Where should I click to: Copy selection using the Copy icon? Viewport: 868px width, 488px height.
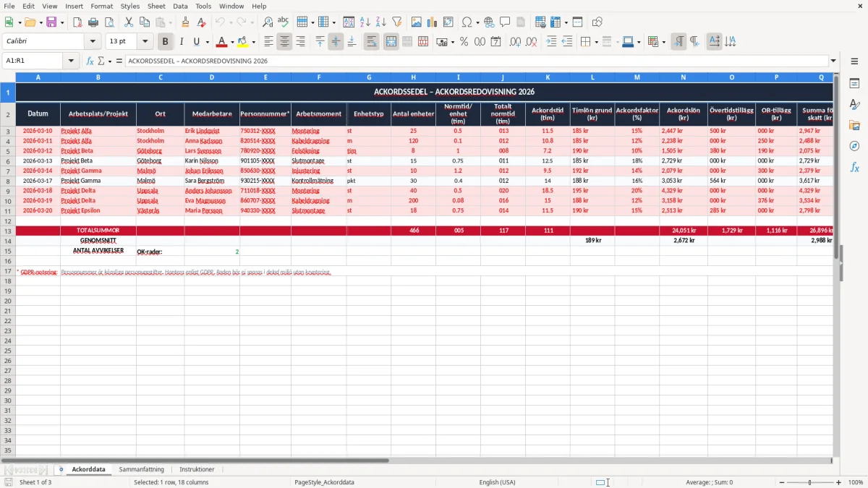coord(145,22)
